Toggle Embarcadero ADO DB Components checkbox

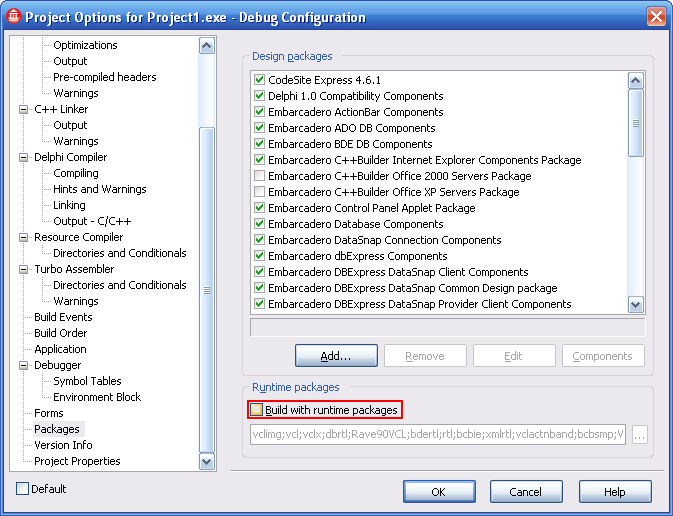point(259,128)
